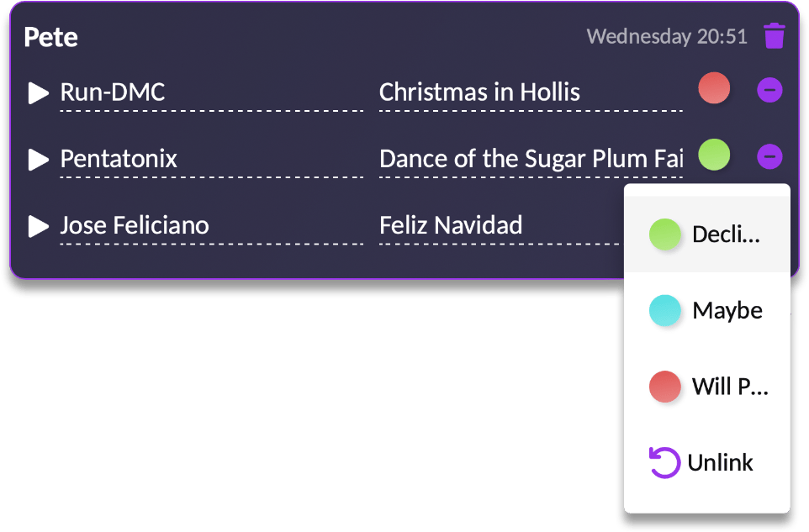Play Feliz Navidad by Jose Feliciano
Screen dimensions: 809x532
coord(37,224)
